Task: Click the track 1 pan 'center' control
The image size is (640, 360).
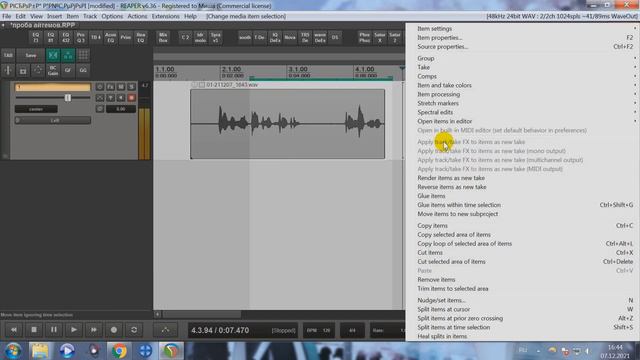Action: 36,109
